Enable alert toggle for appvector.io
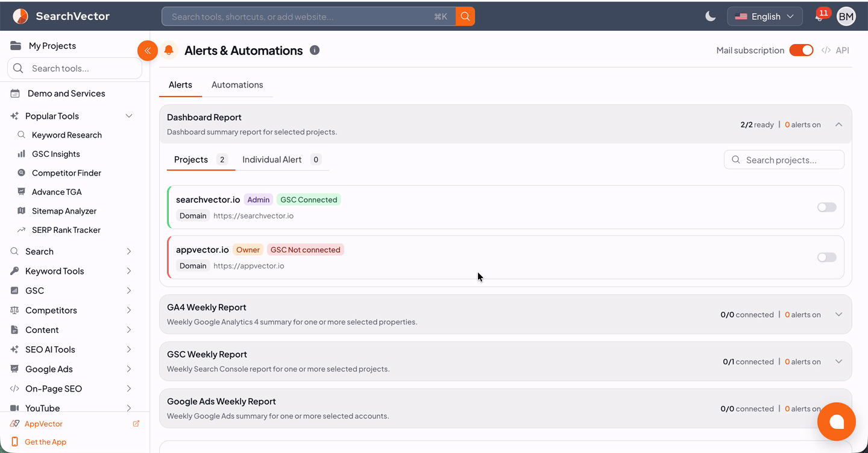Viewport: 868px width, 453px height. click(x=827, y=258)
